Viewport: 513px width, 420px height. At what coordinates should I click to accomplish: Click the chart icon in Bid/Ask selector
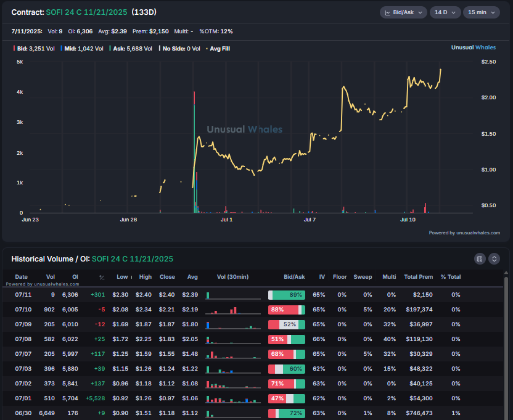pos(387,12)
